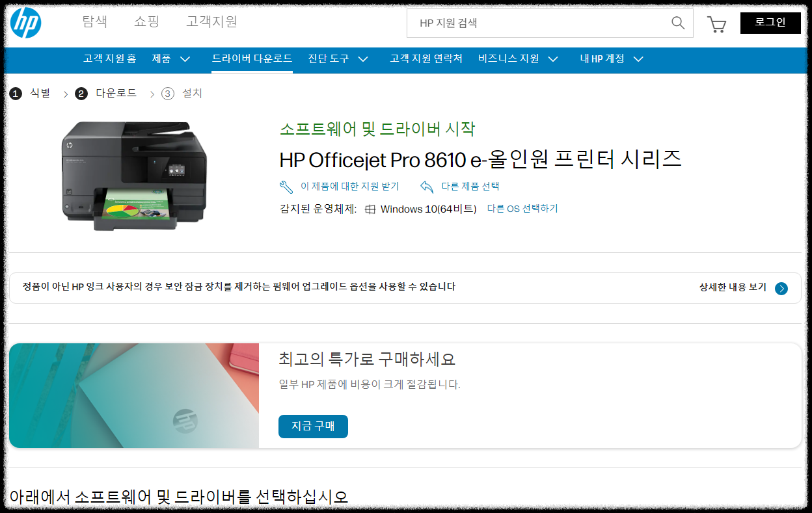Open the shopping cart icon
812x513 pixels.
(x=717, y=23)
